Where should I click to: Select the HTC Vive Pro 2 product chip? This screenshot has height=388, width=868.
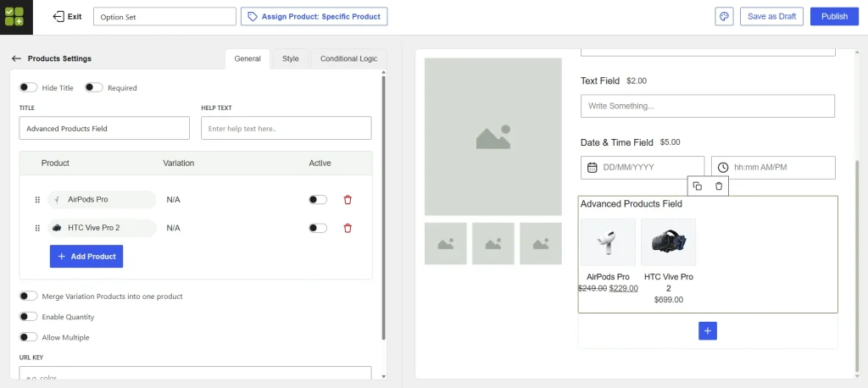[x=102, y=228]
